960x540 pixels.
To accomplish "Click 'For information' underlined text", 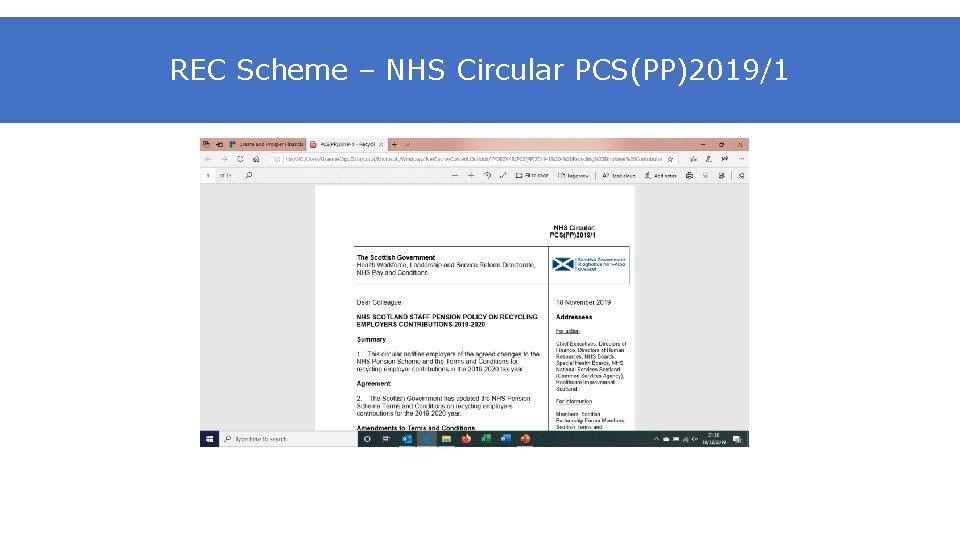I will [574, 402].
